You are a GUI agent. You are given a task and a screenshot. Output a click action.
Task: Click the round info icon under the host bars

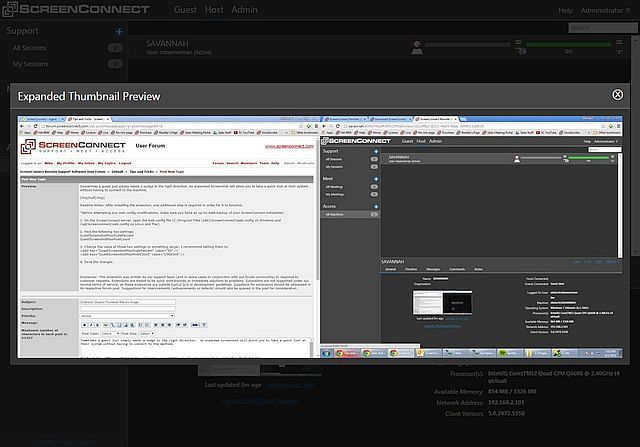tap(522, 51)
